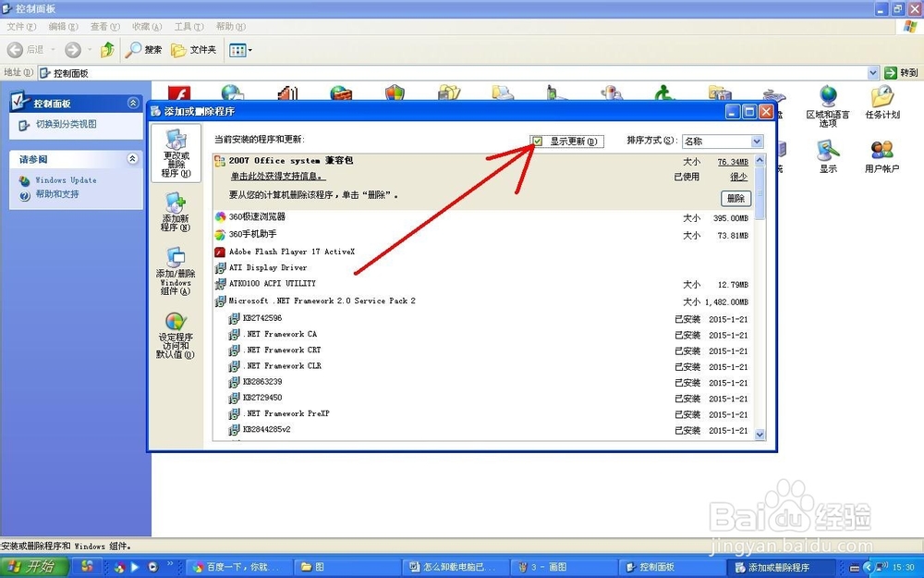The width and height of the screenshot is (924, 578).
Task: Select 添加新程序 in sidebar
Action: click(x=176, y=213)
